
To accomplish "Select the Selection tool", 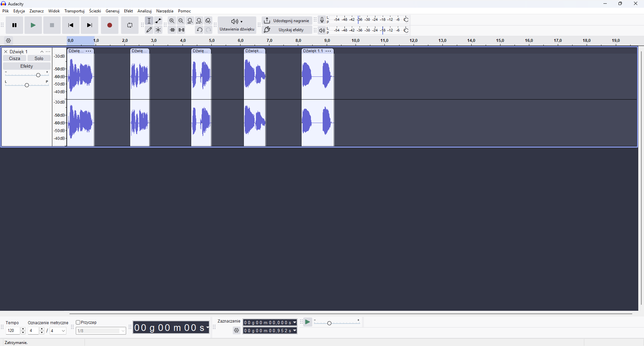I will 149,20.
